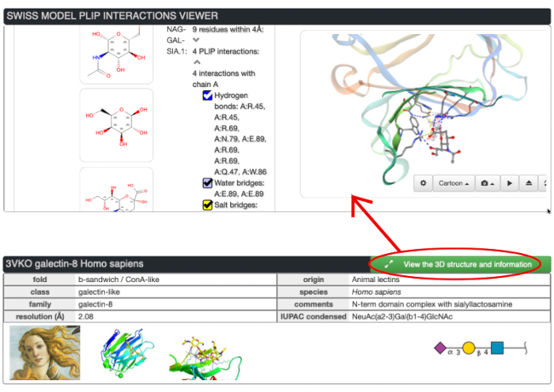The width and height of the screenshot is (554, 392).
Task: Click the comments row label
Action: coord(314,304)
